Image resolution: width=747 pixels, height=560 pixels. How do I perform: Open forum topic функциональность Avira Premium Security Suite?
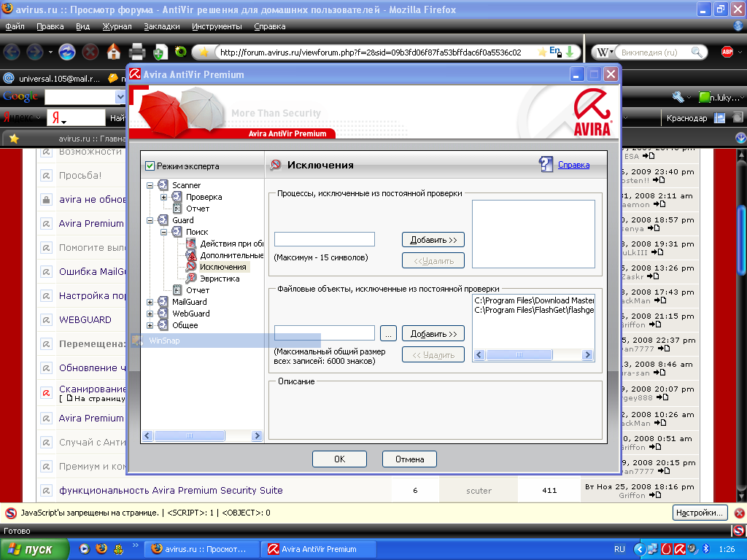pos(171,491)
